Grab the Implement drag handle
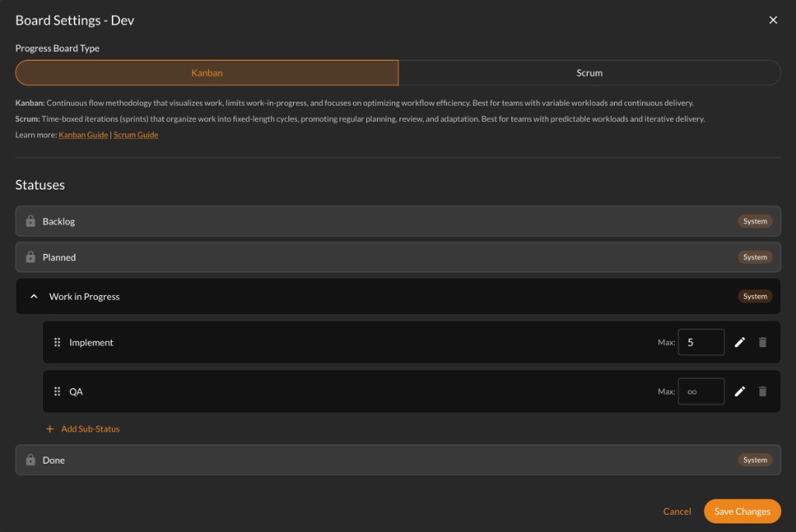This screenshot has width=796, height=532. click(57, 342)
